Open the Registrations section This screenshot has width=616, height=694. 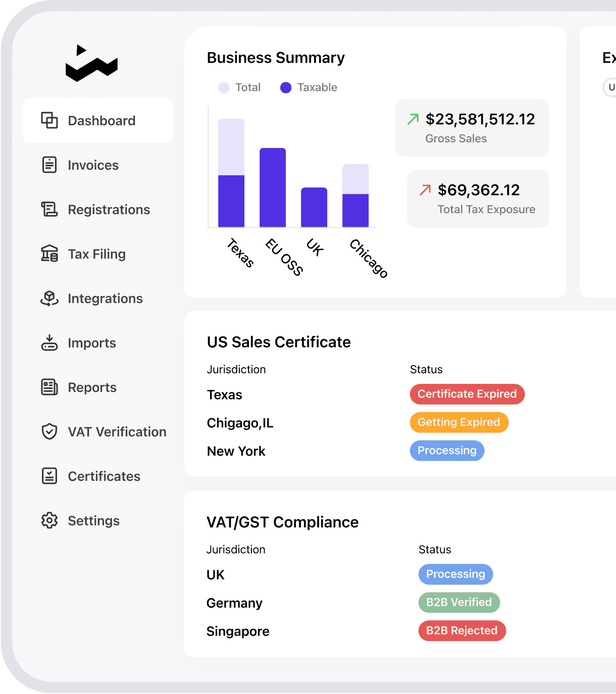tap(98, 209)
